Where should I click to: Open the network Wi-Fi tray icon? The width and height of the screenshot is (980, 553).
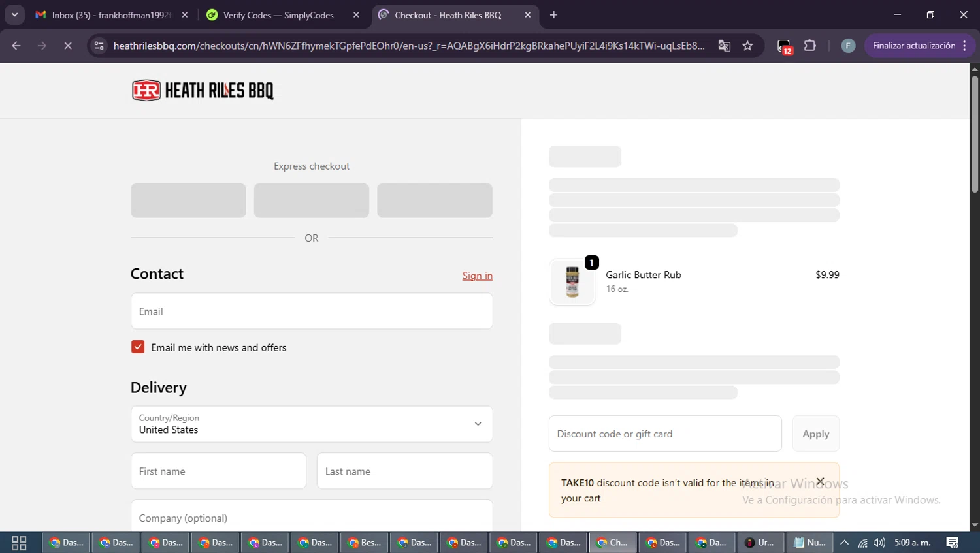click(x=862, y=543)
